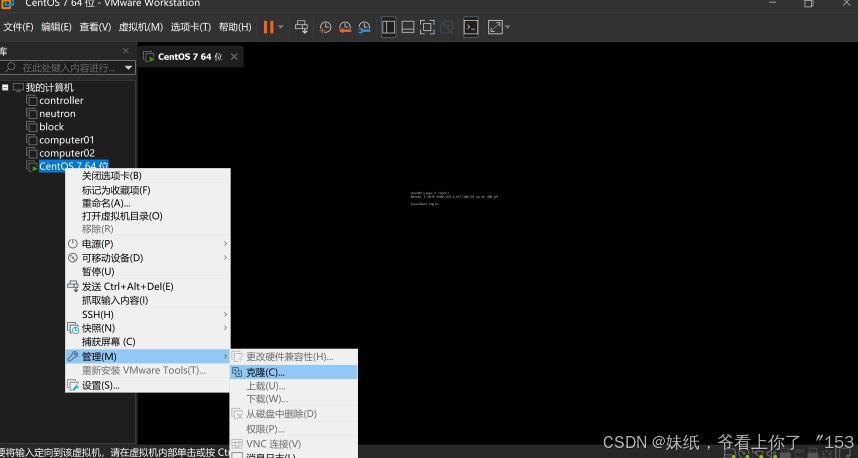Viewport: 858px width, 458px height.
Task: Collapse the 我的计算机 tree node
Action: [x=5, y=87]
